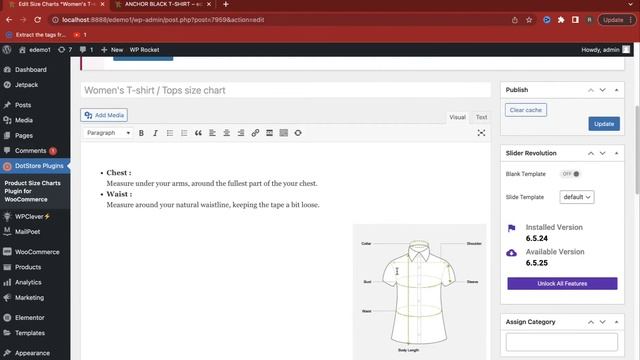Image resolution: width=640 pixels, height=360 pixels.
Task: Open comments from admin bar
Action: point(87,50)
